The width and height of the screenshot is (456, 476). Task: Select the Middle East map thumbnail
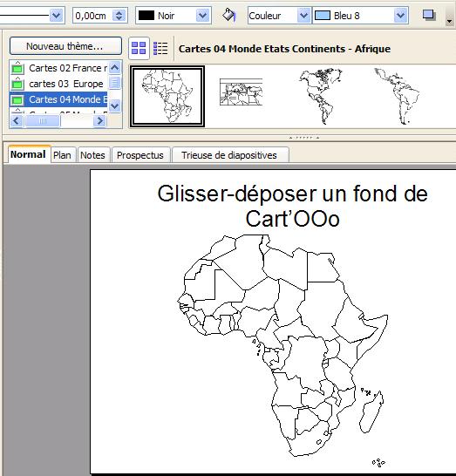point(241,92)
